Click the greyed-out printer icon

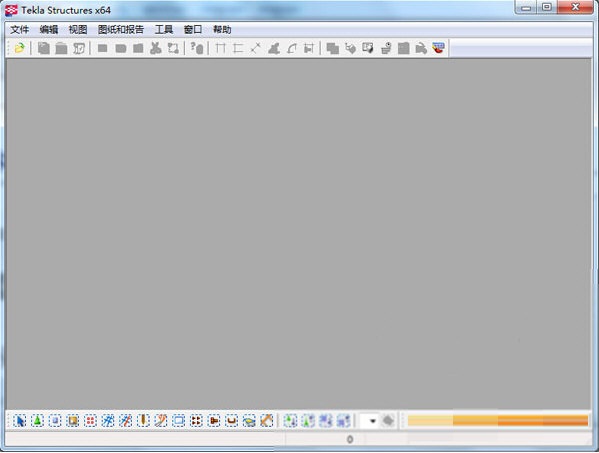(x=386, y=48)
